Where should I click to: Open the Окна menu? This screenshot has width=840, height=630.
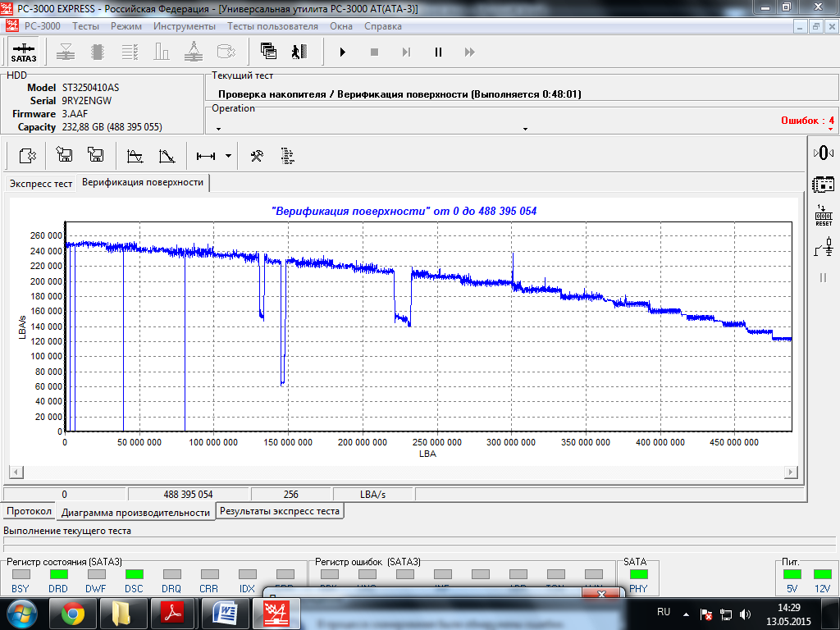click(341, 26)
